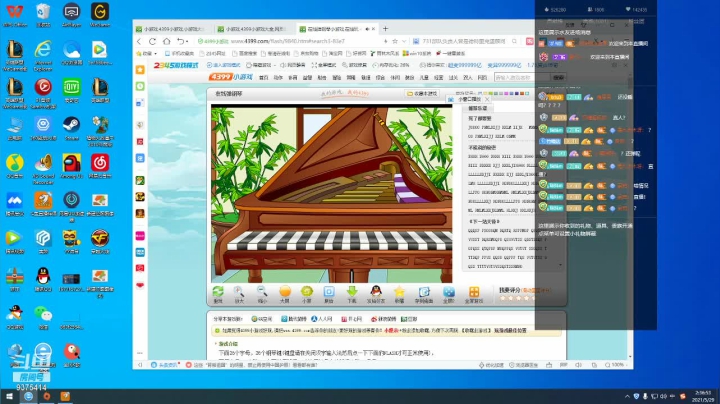
Task: Click the fullscreen mode option in 2345 toolbar
Action: pos(324,65)
